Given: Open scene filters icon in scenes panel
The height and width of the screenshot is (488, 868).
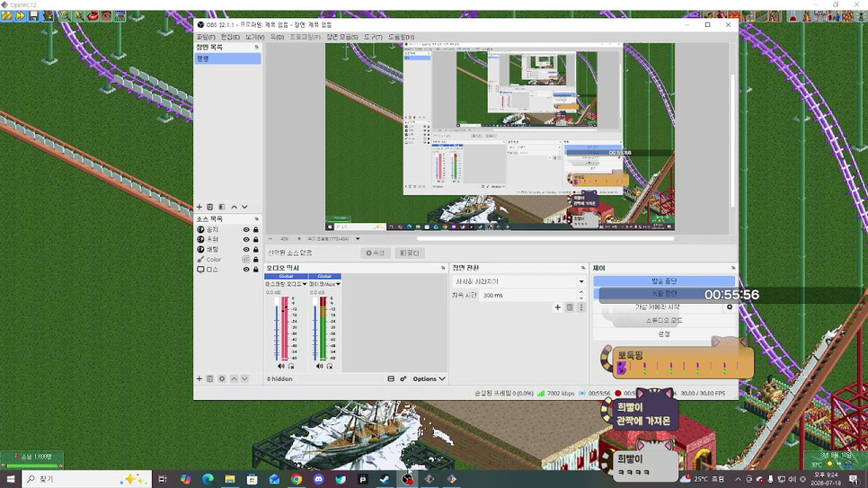Looking at the screenshot, I should pos(221,207).
